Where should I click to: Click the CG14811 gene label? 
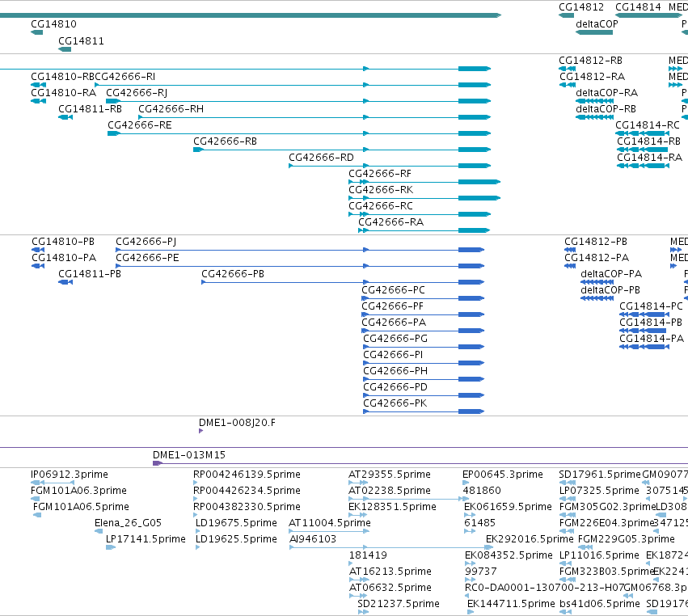81,41
